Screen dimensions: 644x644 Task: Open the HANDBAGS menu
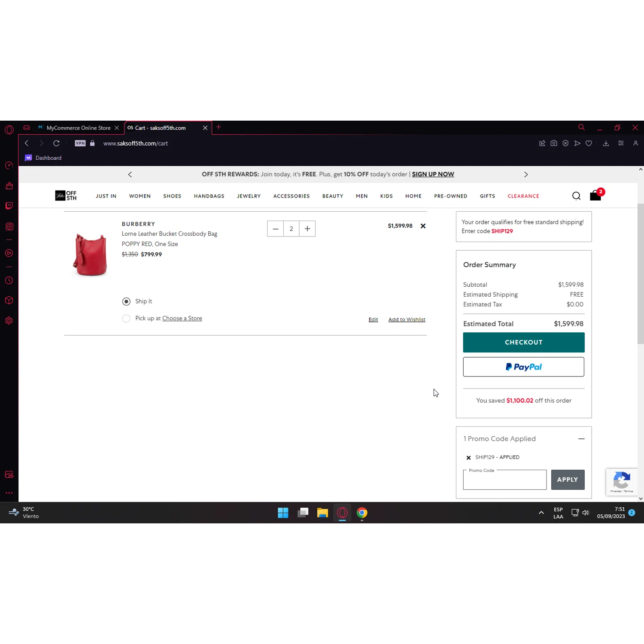tap(209, 196)
